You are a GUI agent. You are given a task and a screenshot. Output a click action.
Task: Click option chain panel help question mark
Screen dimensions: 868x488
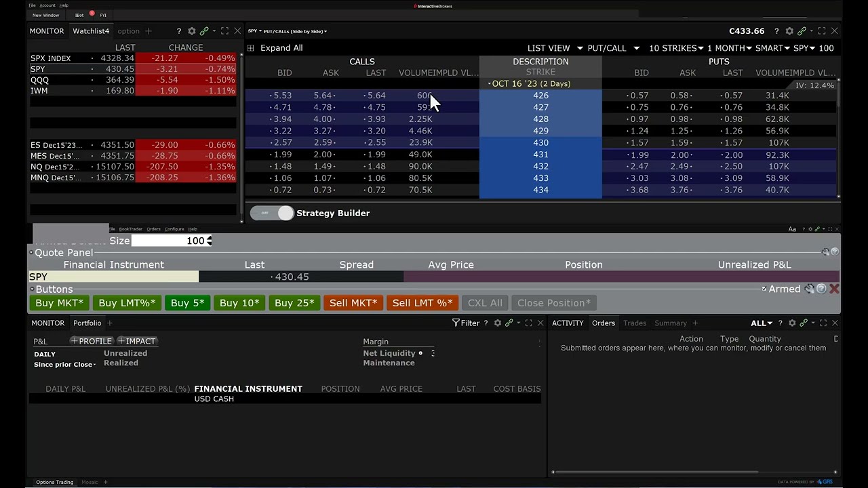click(777, 31)
